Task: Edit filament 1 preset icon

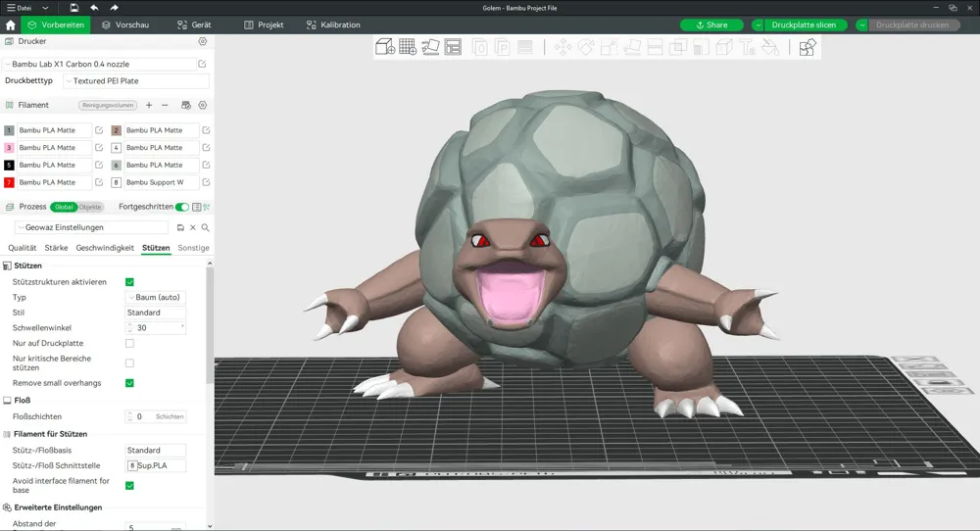Action: (x=99, y=130)
